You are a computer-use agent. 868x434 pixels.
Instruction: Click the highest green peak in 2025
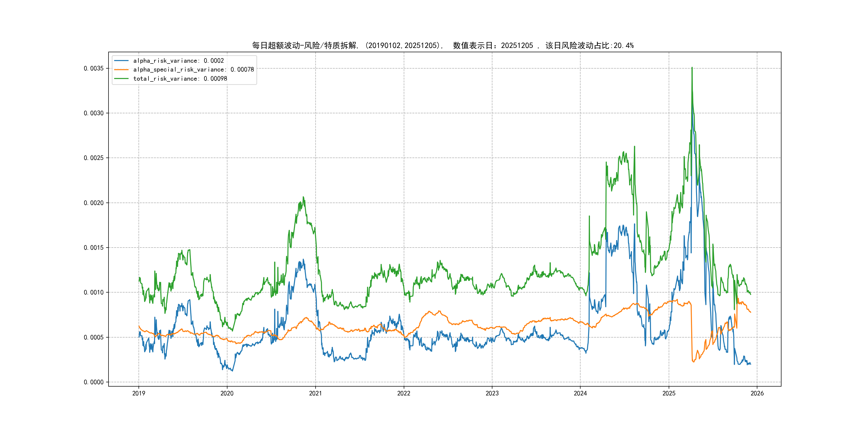692,68
